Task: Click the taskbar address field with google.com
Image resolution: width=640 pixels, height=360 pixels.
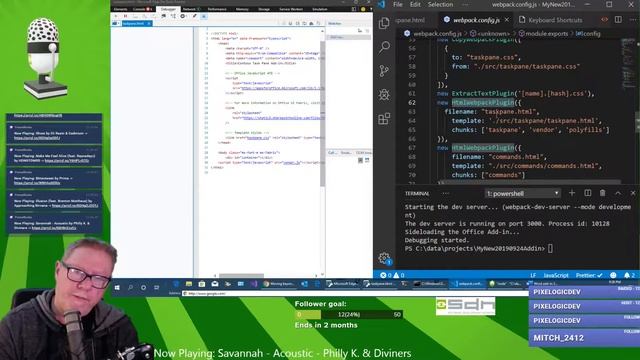Action: (354, 293)
